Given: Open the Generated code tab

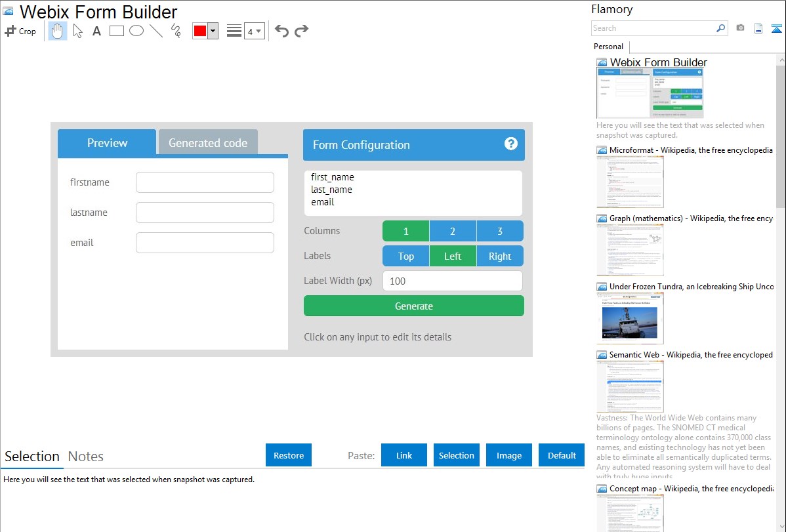Looking at the screenshot, I should pyautogui.click(x=208, y=143).
